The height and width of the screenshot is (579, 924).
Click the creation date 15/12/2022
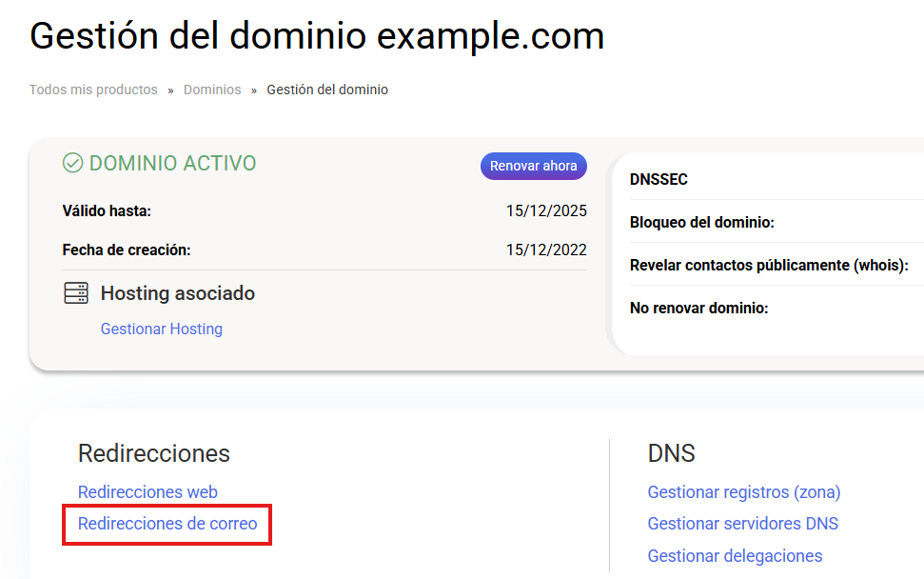click(546, 250)
